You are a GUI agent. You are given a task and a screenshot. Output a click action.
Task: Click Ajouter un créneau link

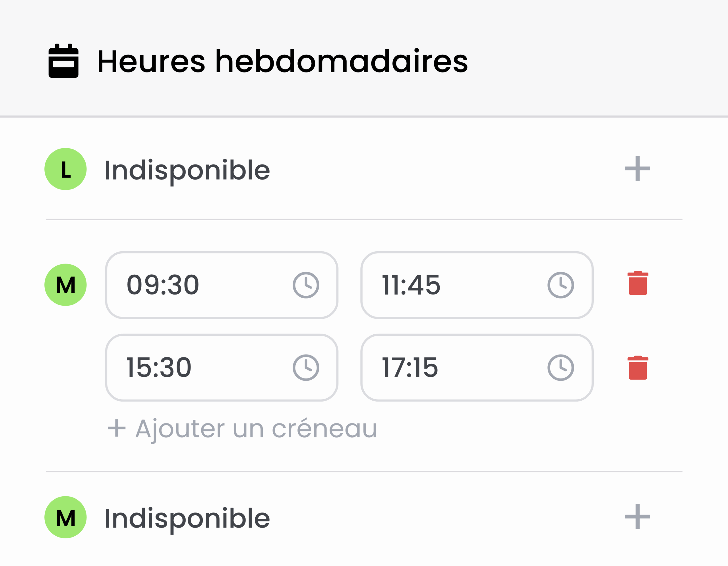click(x=256, y=429)
